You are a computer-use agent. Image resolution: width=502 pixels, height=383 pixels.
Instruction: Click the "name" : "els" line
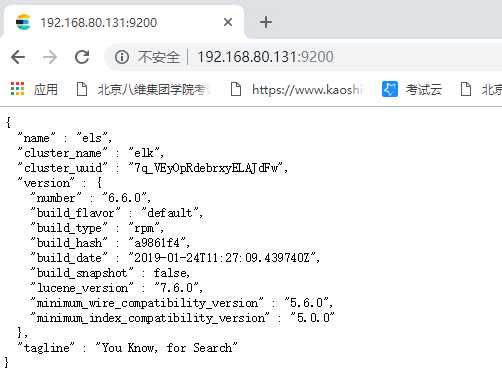pyautogui.click(x=65, y=138)
